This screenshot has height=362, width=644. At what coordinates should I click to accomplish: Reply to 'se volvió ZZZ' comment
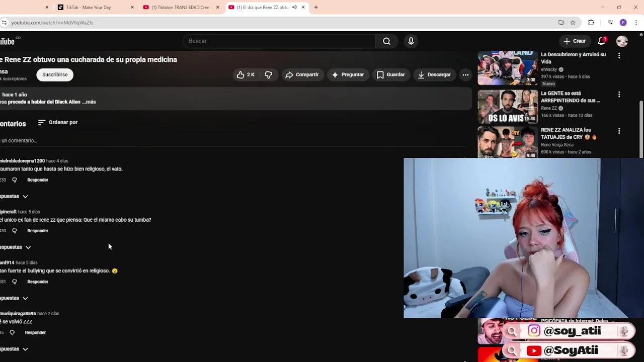pos(35,332)
